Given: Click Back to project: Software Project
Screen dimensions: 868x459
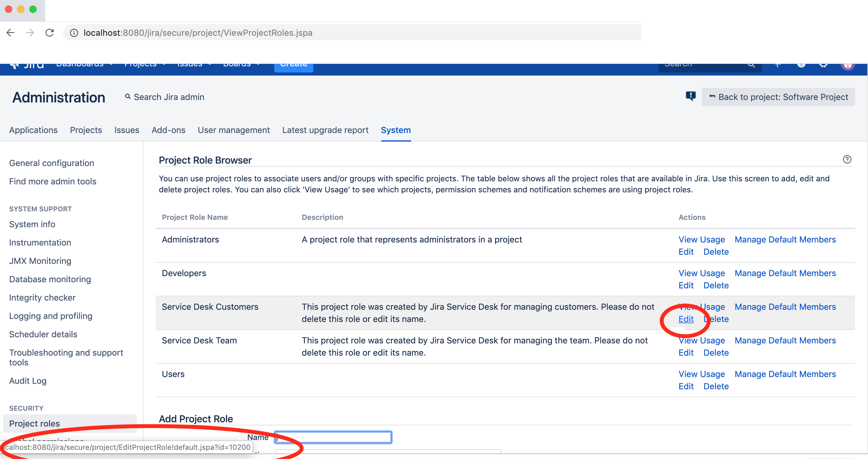Looking at the screenshot, I should pos(779,97).
